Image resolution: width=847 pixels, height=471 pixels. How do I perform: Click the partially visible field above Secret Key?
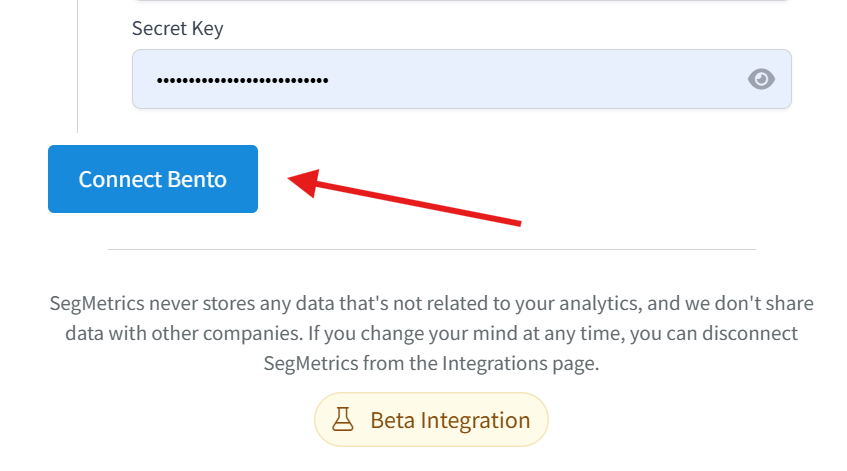point(460,1)
